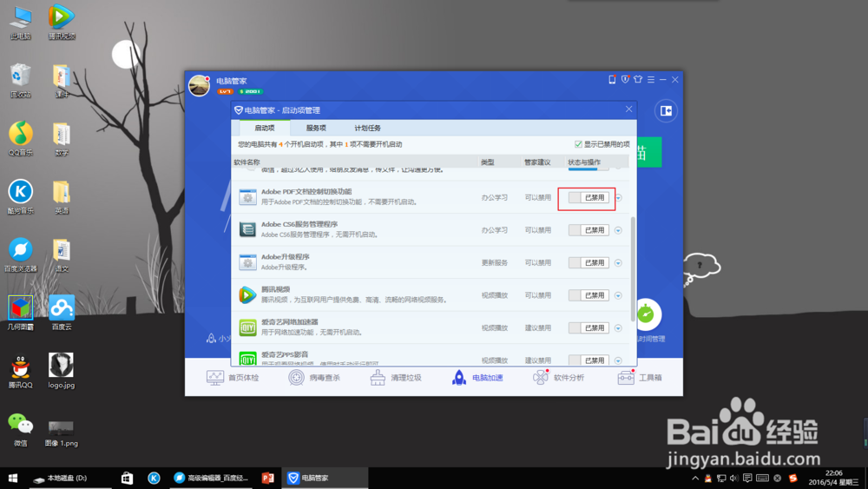Screen dimensions: 868x489
Task: Expand options arrow for 爱奇艺PPS影音
Action: pos(618,360)
